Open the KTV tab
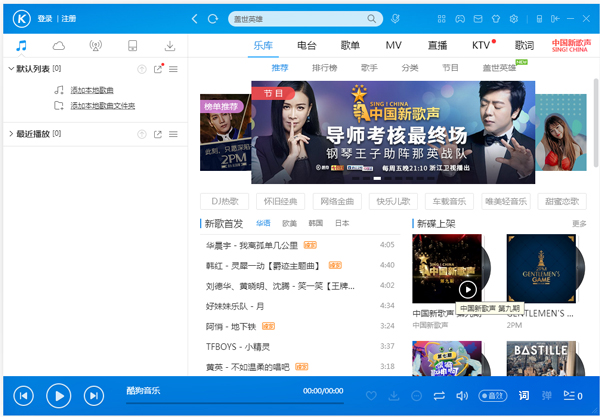600x417 pixels. (481, 46)
